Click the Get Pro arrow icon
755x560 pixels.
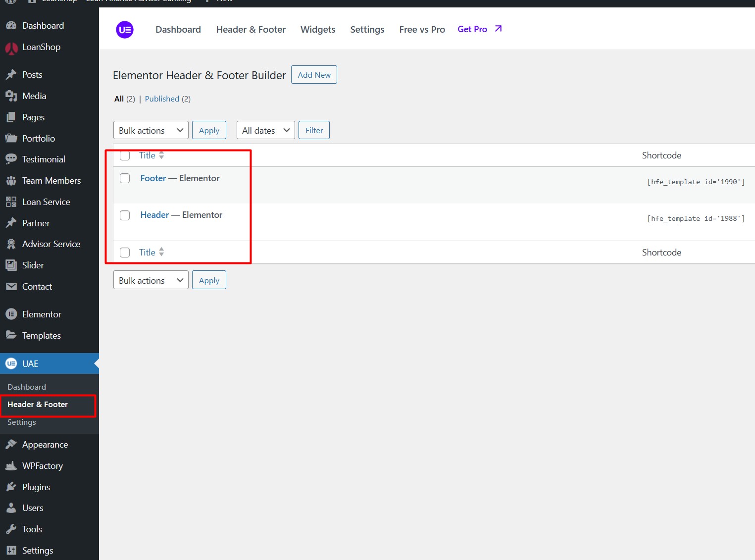tap(498, 29)
